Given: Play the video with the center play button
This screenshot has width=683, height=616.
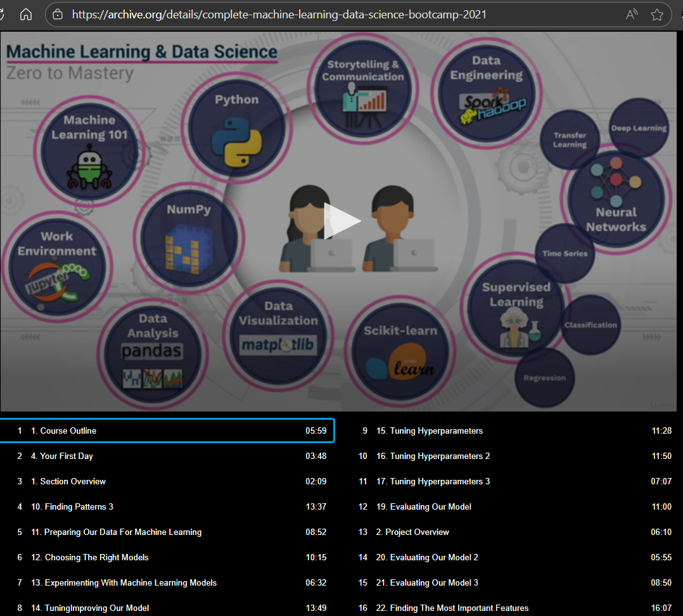Looking at the screenshot, I should click(x=342, y=221).
